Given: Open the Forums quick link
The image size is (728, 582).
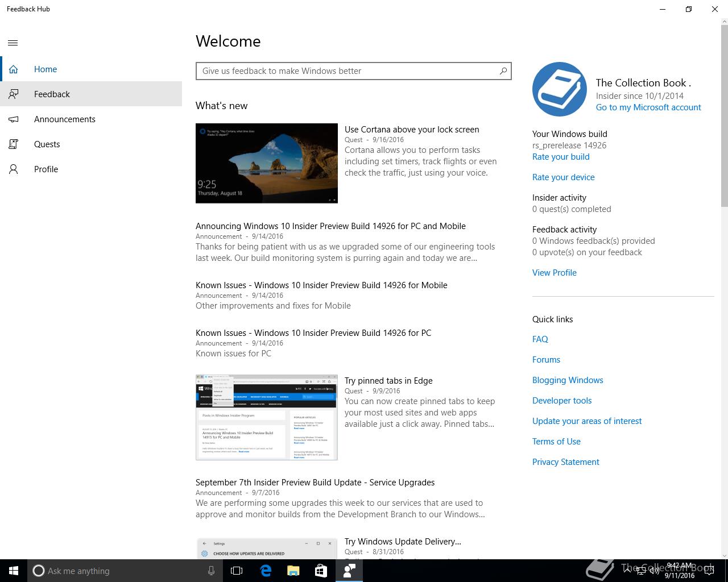Looking at the screenshot, I should (x=546, y=360).
